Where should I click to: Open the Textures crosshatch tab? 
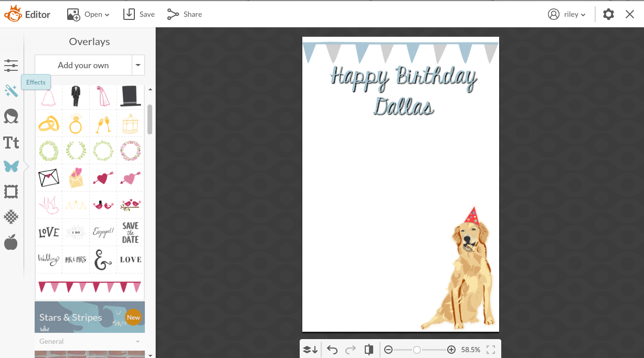[11, 217]
